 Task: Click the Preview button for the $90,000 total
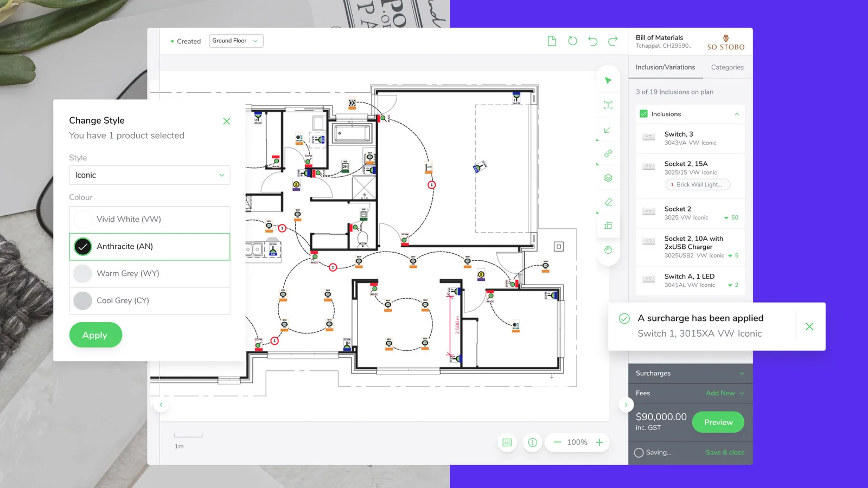coord(718,422)
